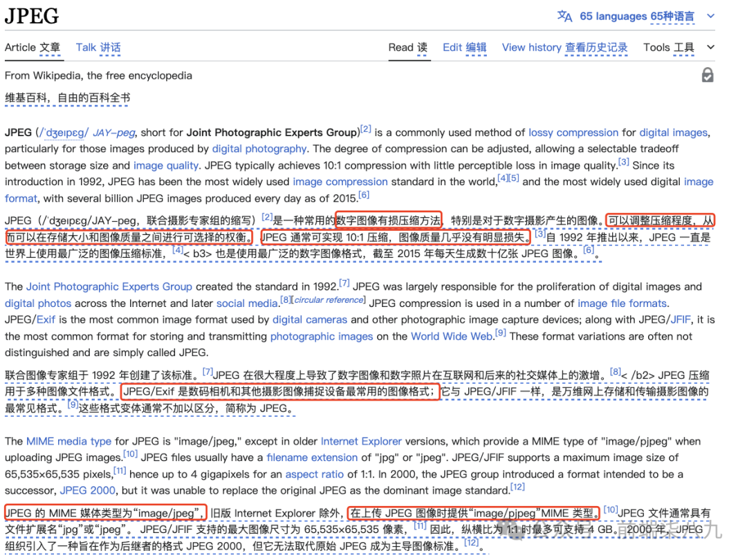Open the photographic images link

coord(322,336)
